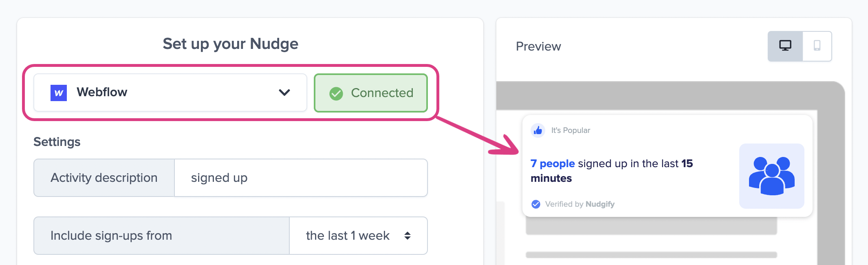The height and width of the screenshot is (265, 868).
Task: Switch preview to mobile view
Action: [x=817, y=46]
